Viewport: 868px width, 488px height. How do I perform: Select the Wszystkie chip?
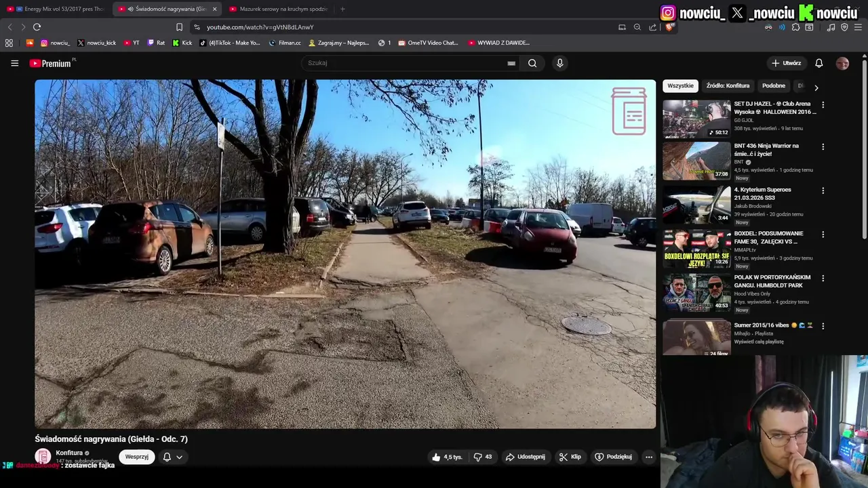[x=680, y=86]
